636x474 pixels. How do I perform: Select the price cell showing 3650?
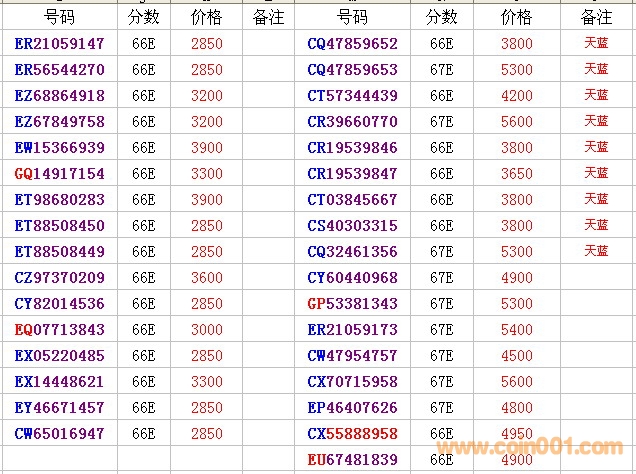point(516,174)
